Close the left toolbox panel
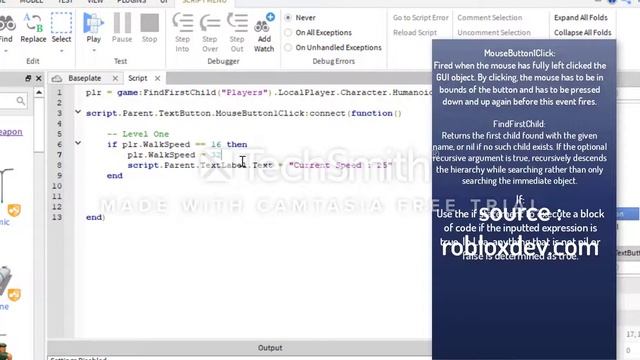This screenshot has width=640, height=360. tap(39, 78)
